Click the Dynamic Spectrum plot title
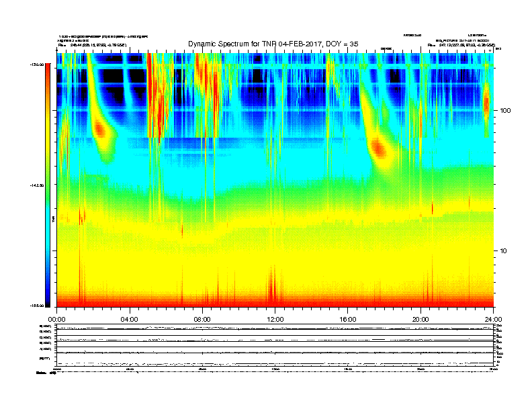Screen dimensions: 532x411 coord(273,44)
